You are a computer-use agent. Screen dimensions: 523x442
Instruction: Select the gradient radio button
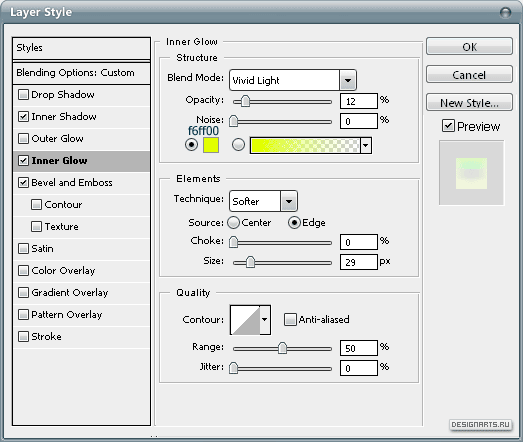click(238, 145)
